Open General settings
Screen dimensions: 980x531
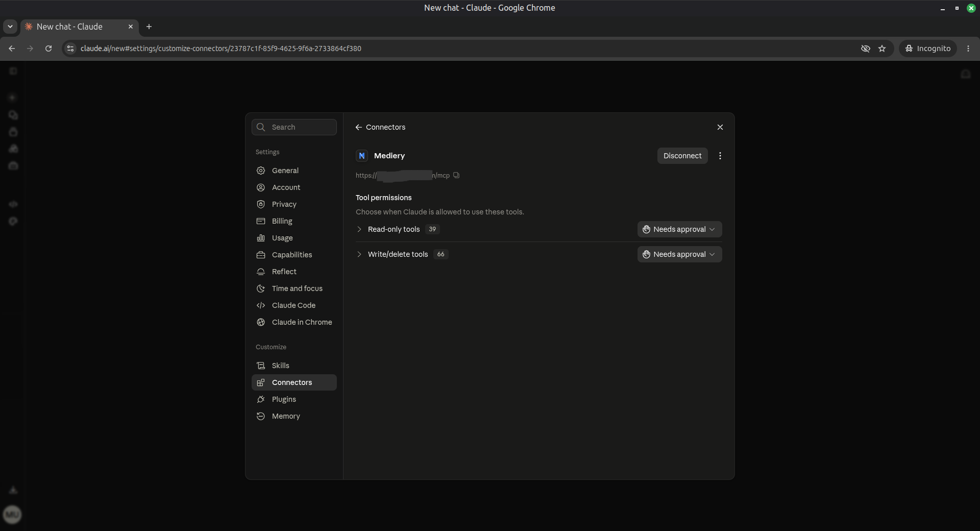tap(294, 171)
